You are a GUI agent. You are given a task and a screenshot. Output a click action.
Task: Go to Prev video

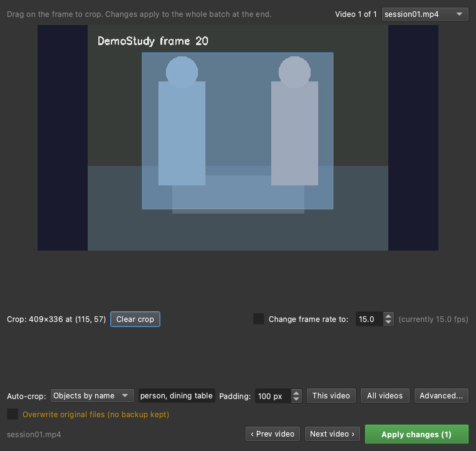pyautogui.click(x=272, y=434)
